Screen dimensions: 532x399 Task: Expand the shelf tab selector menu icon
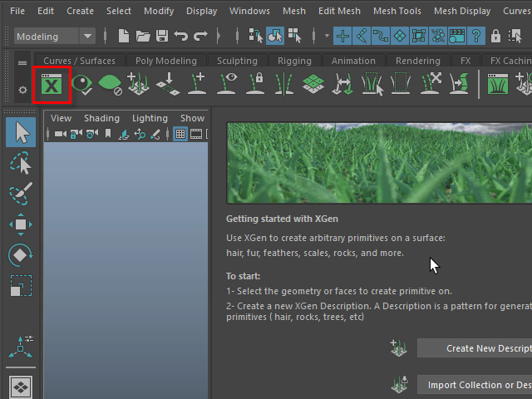(x=22, y=63)
